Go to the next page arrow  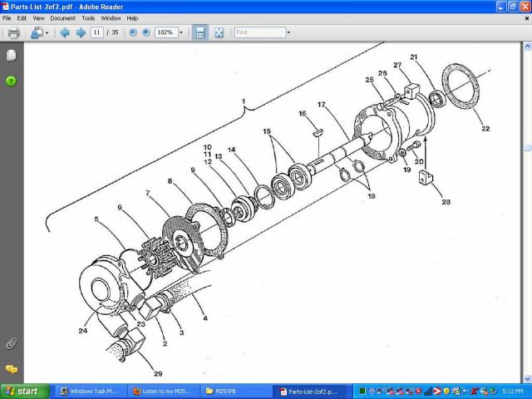click(81, 32)
